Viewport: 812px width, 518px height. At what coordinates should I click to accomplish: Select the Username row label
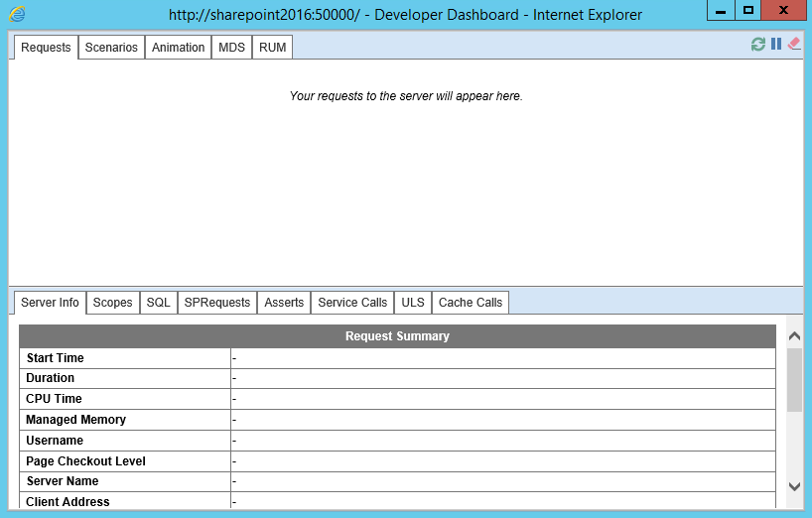pyautogui.click(x=55, y=441)
